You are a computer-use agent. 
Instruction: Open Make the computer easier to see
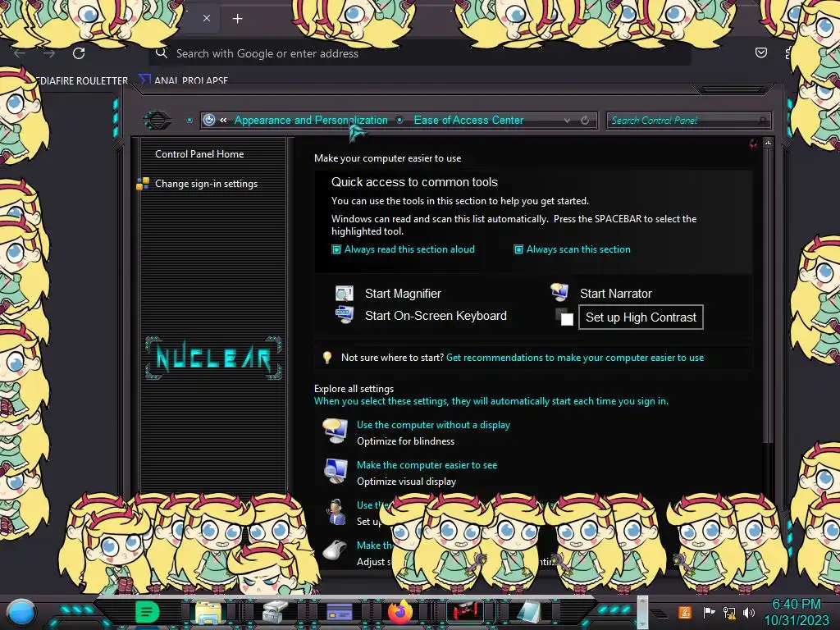pos(427,465)
